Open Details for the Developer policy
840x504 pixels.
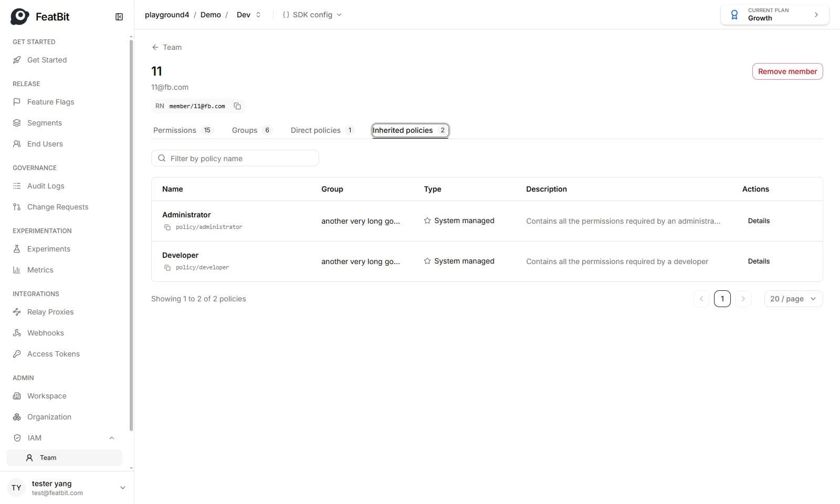(x=759, y=261)
